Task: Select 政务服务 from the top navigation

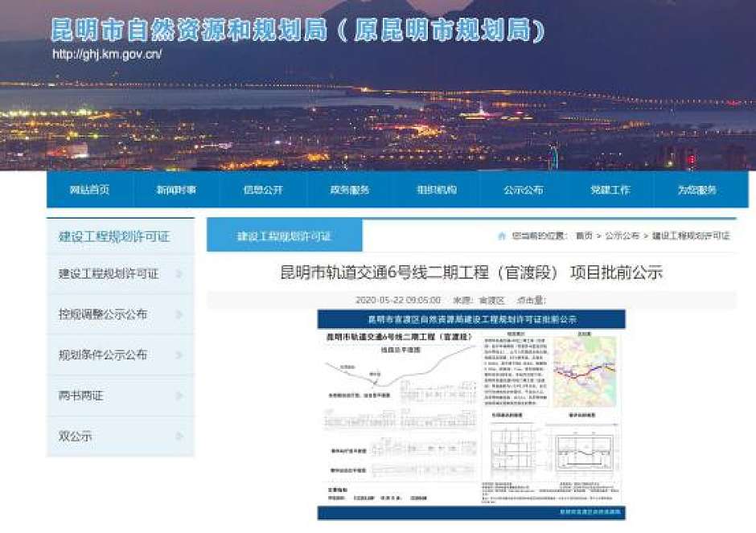Action: pos(350,191)
